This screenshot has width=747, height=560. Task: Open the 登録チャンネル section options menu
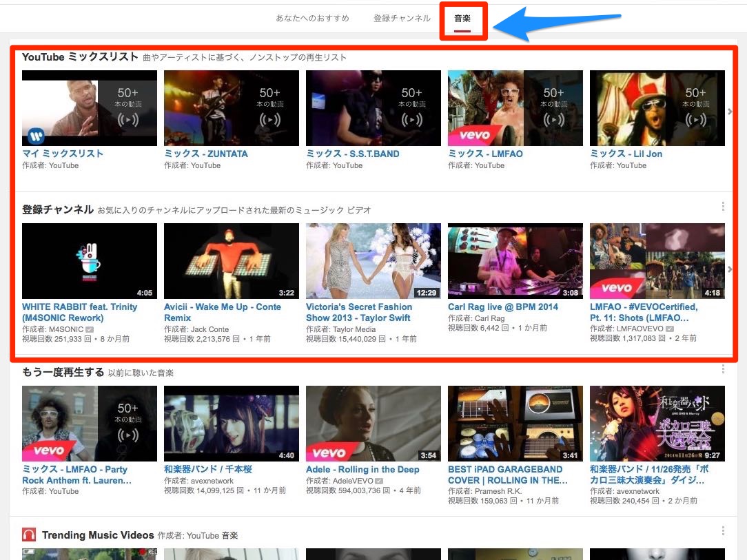[723, 206]
